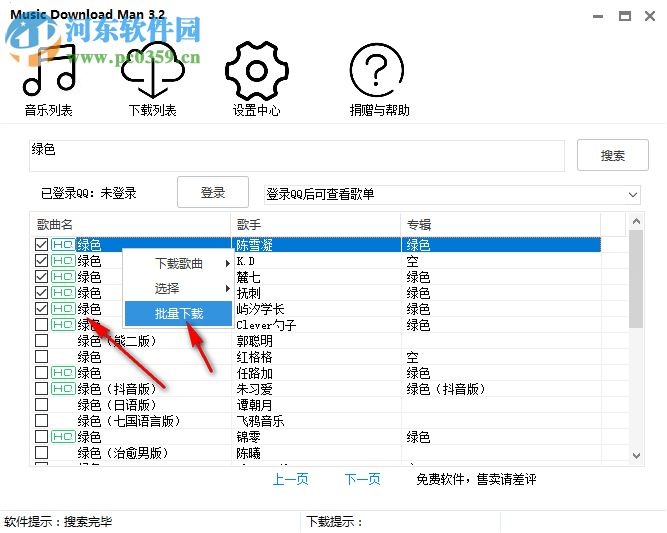
Task: Minimize the Music Download Man window
Action: click(598, 17)
